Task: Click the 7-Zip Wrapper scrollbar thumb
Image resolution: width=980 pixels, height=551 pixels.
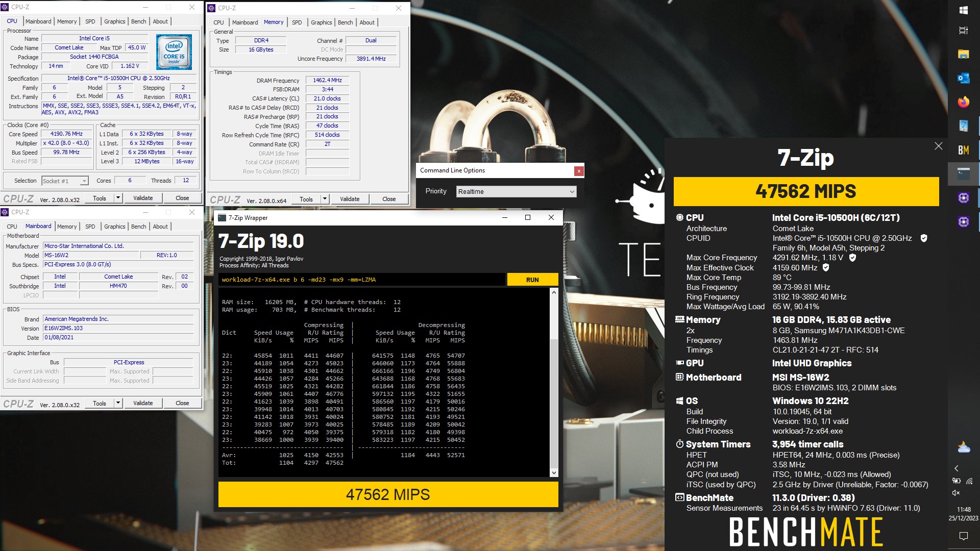Action: [554, 403]
